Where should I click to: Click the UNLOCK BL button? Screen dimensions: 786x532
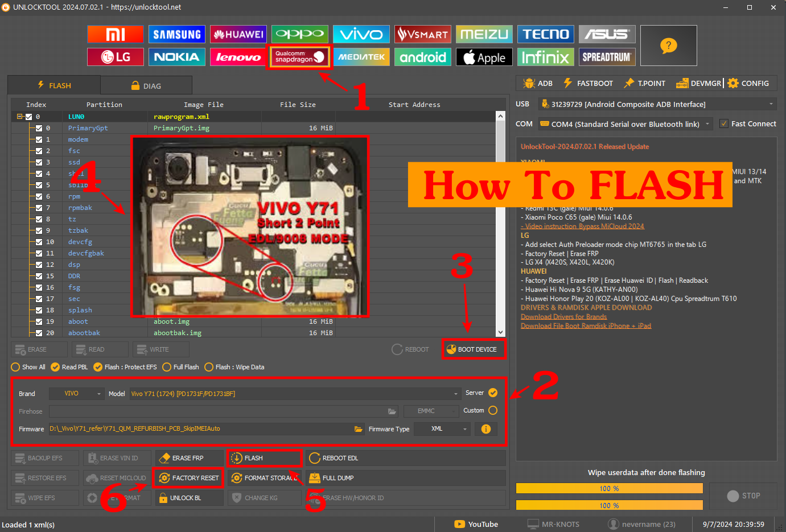(189, 498)
